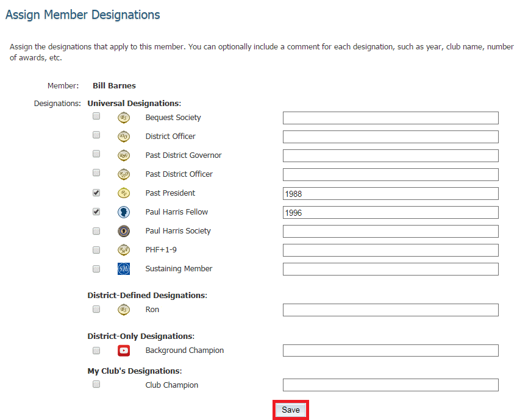
Task: Tick the Past District Officer checkbox
Action: tap(96, 174)
